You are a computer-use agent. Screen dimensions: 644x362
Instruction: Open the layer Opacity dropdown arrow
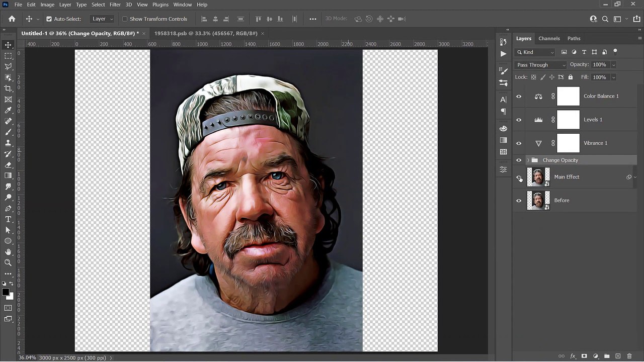tap(613, 65)
